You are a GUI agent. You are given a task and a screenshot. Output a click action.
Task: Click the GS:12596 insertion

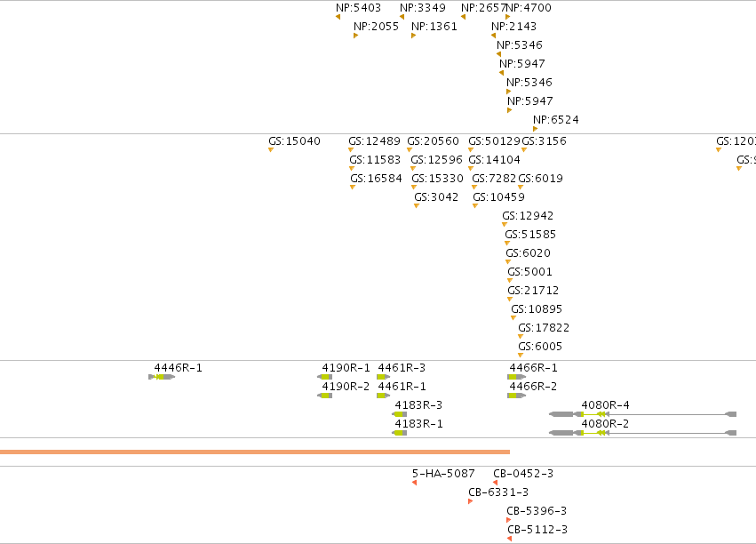click(x=413, y=169)
